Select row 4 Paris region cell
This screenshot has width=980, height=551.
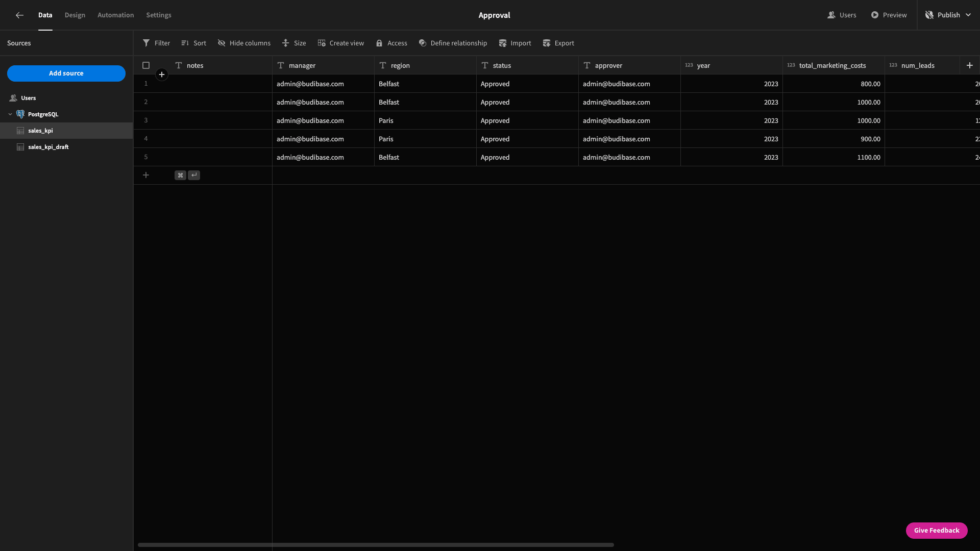click(x=425, y=139)
